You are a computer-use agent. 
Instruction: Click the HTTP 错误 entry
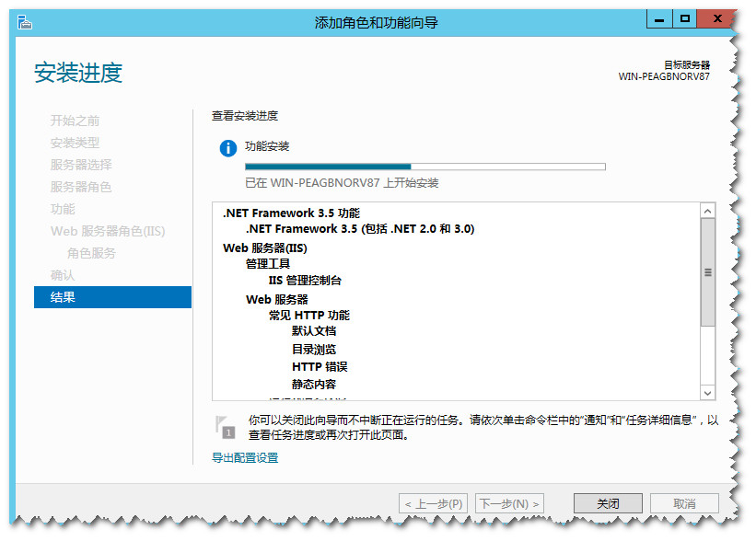click(x=320, y=366)
